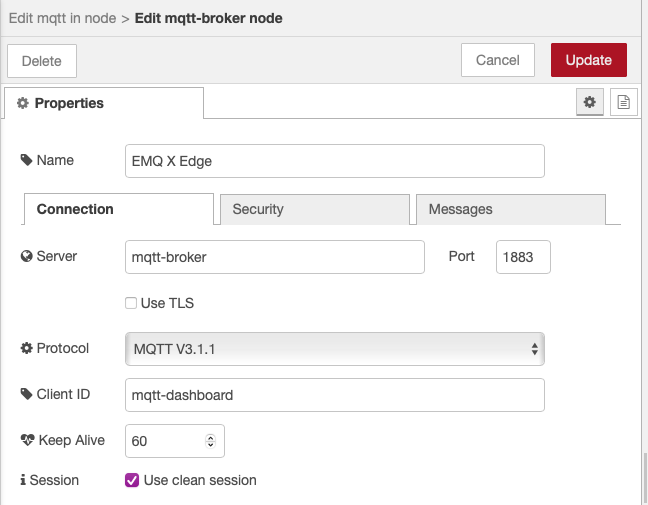Go back to Edit mqtt in node breadcrumb
The height and width of the screenshot is (505, 648).
click(x=62, y=18)
